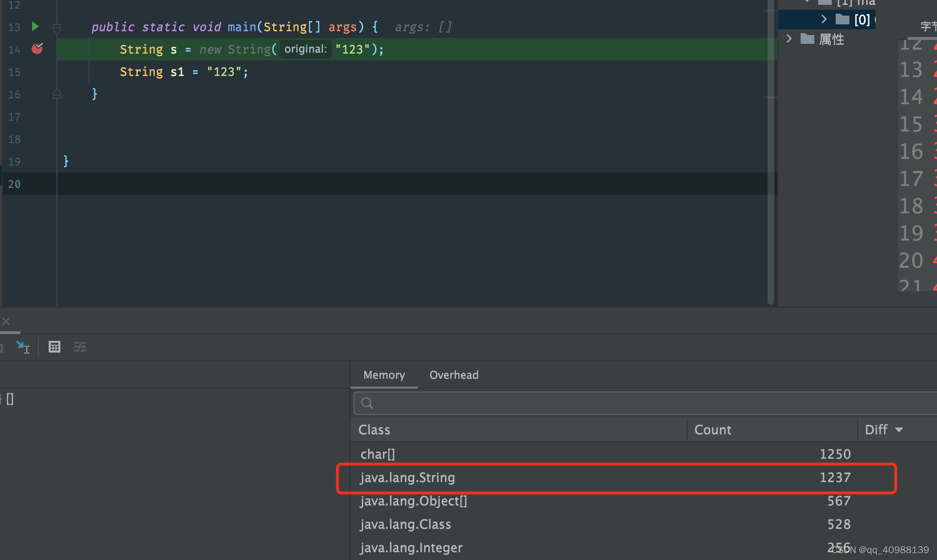Open the Diff column sort arrow
937x560 pixels.
coord(899,430)
